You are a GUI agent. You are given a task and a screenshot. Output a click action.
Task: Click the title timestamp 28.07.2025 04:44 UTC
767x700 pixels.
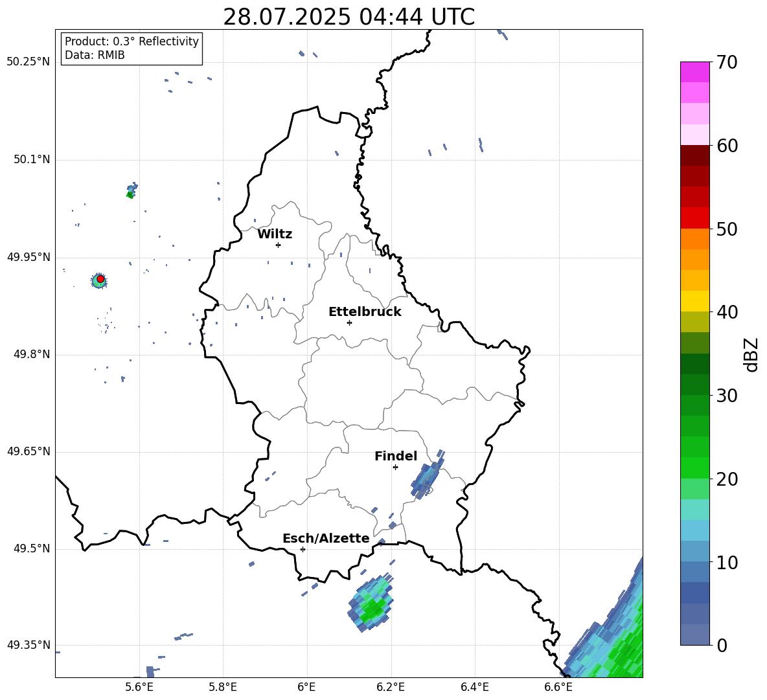[x=349, y=17]
